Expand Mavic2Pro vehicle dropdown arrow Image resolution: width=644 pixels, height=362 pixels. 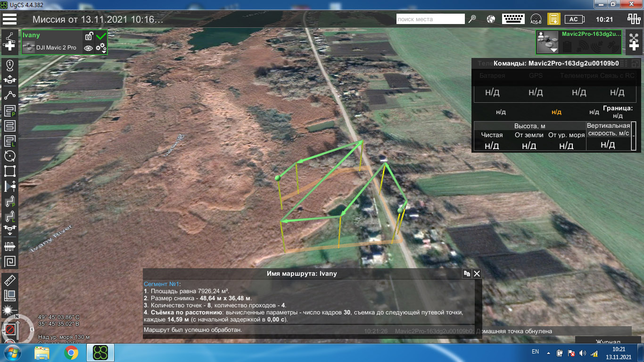point(553,49)
